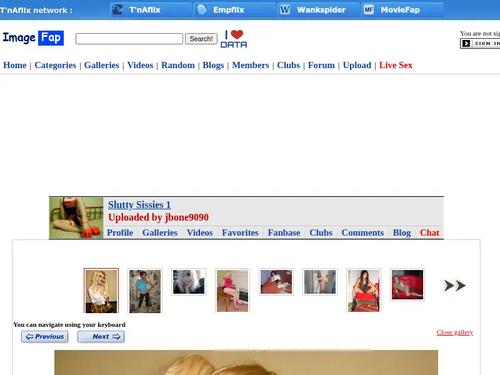Open Blogs in the main navigation
The width and height of the screenshot is (500, 375).
(213, 65)
